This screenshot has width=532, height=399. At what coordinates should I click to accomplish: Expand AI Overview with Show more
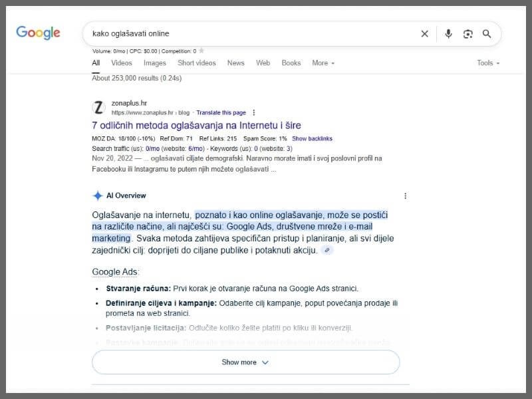245,362
